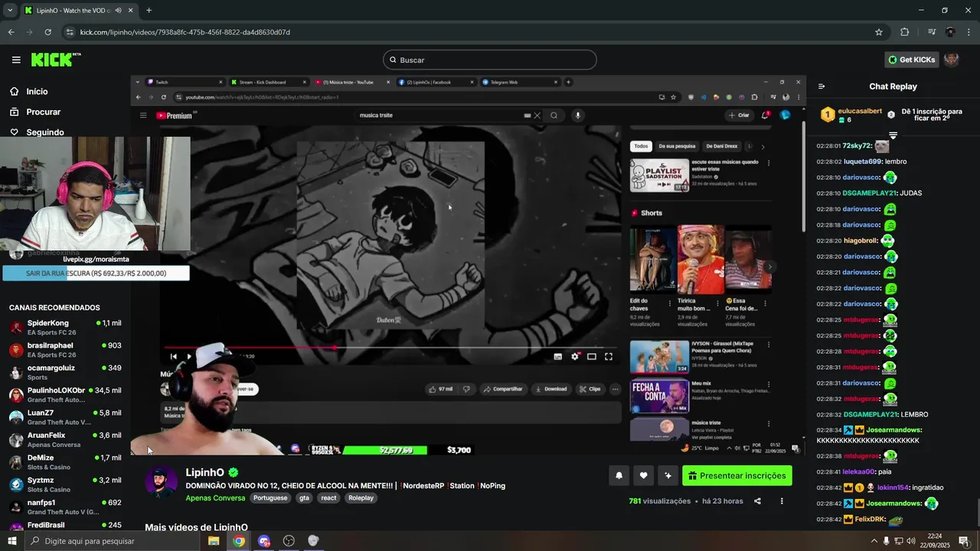The height and width of the screenshot is (551, 980).
Task: Open LuanZ7 recommended channel
Action: coord(64,417)
